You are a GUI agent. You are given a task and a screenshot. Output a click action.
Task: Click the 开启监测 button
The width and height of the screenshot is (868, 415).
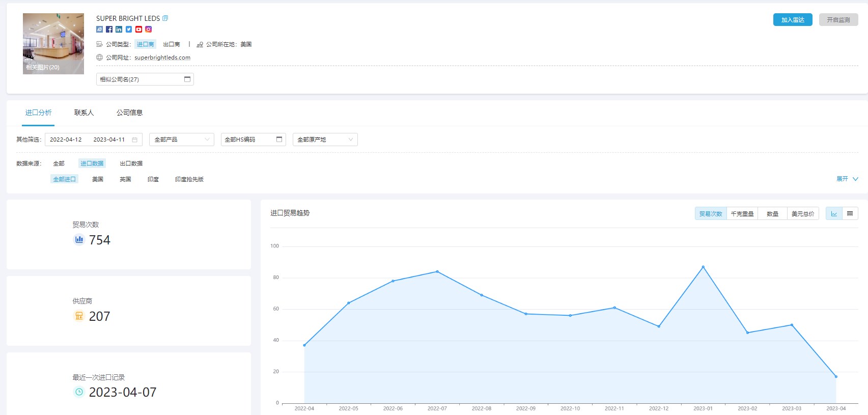coord(838,20)
